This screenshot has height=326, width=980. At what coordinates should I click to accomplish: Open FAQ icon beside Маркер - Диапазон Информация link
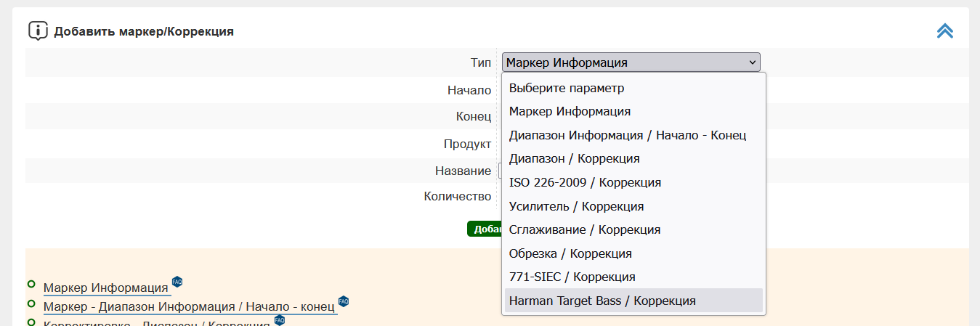click(344, 301)
